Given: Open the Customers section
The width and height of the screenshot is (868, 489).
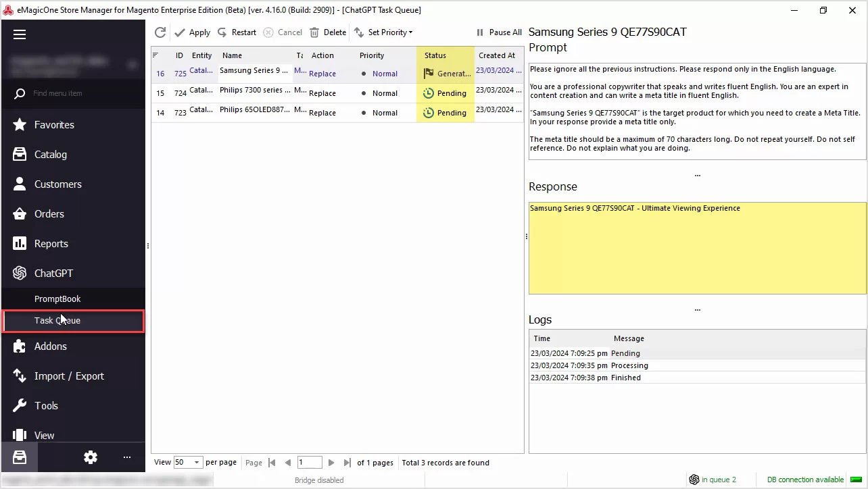Looking at the screenshot, I should point(73,184).
